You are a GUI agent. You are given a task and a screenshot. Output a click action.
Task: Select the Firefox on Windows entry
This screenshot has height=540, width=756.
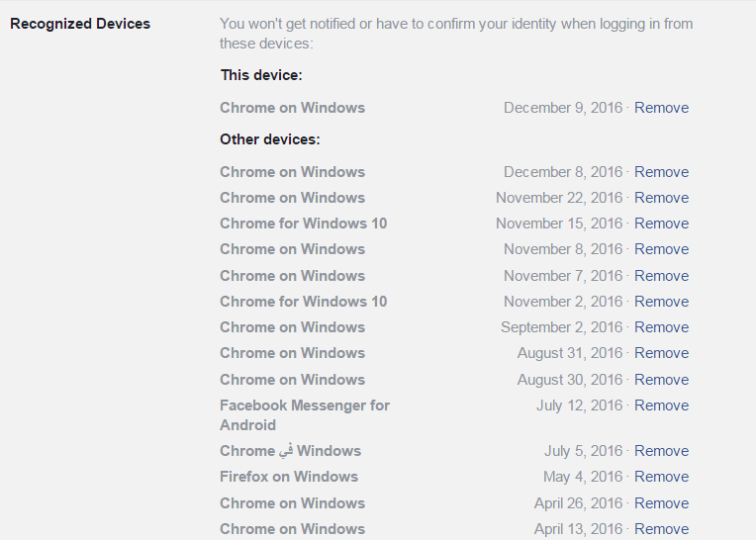click(289, 477)
